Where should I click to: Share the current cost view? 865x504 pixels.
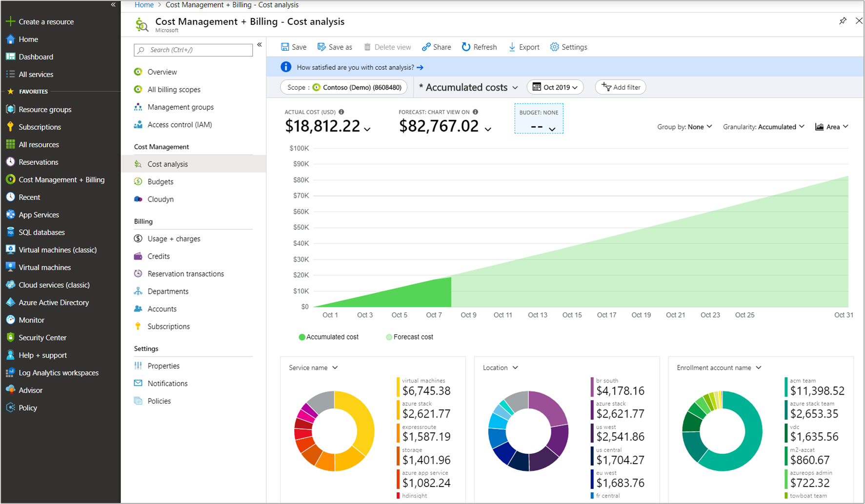pos(436,47)
